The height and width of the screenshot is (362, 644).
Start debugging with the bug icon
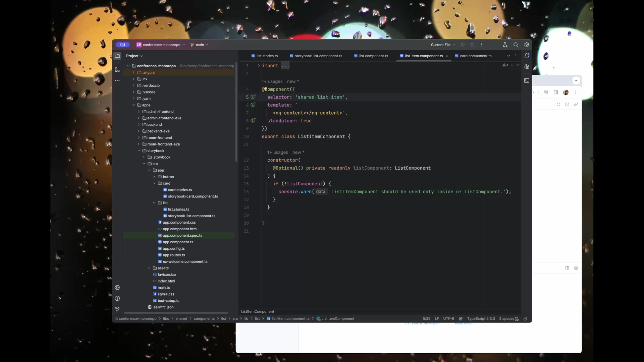(x=472, y=45)
